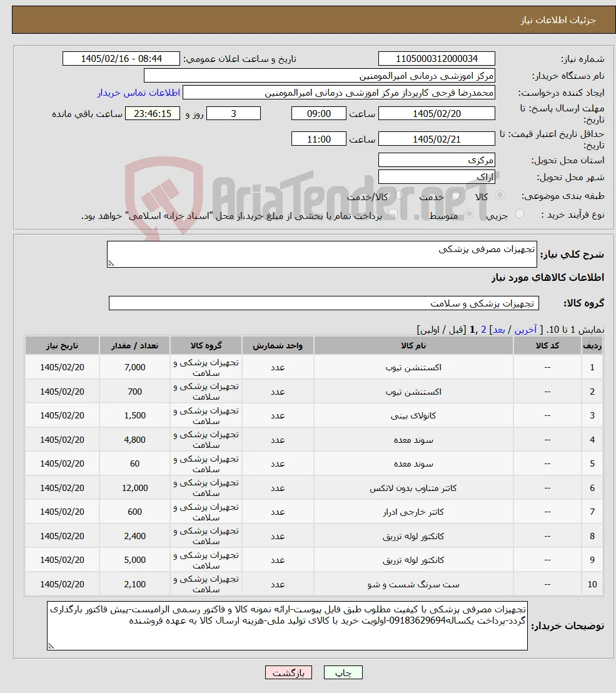Click the goods group field تجهیزات پزشکی و سلامت
The image size is (616, 693).
323,303
